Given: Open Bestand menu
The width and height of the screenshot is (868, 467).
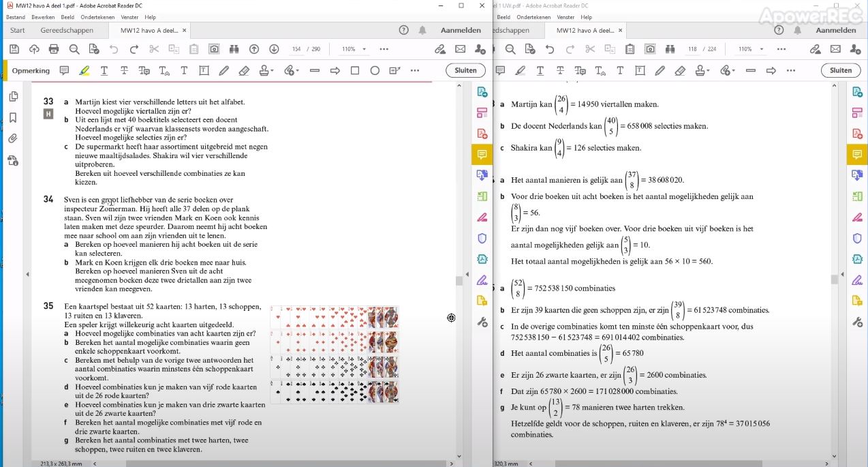Looking at the screenshot, I should click(15, 17).
